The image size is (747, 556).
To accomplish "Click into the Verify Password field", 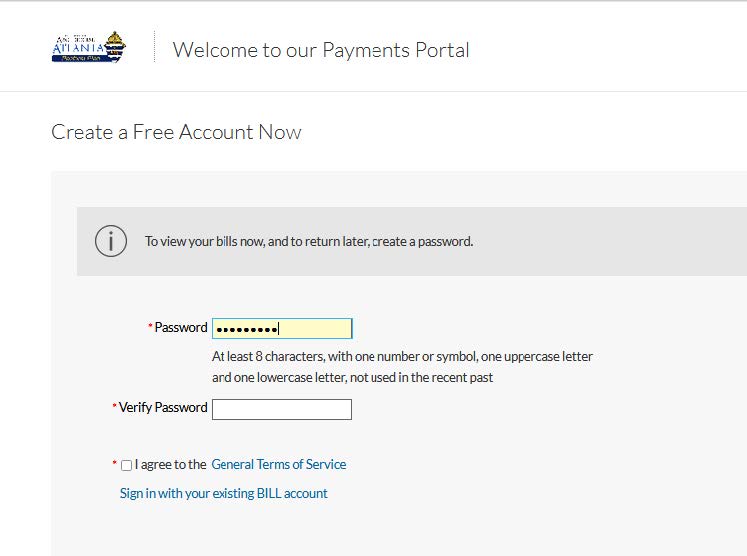I will click(x=282, y=410).
